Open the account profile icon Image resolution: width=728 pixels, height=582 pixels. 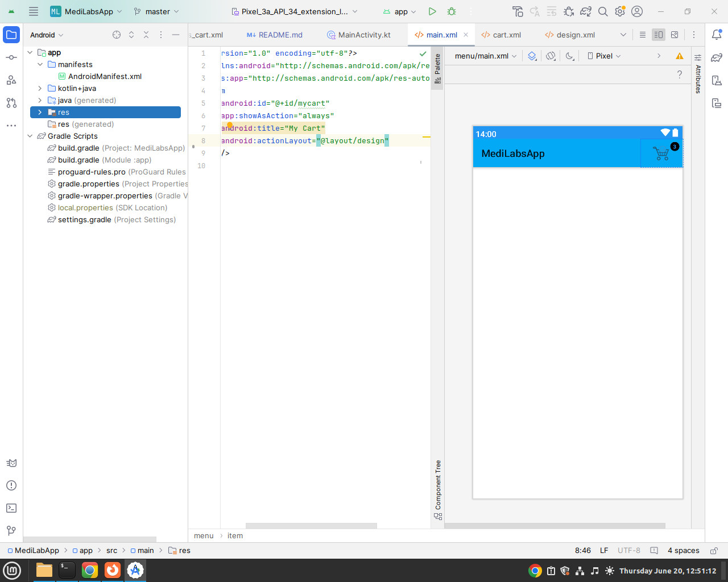(637, 11)
